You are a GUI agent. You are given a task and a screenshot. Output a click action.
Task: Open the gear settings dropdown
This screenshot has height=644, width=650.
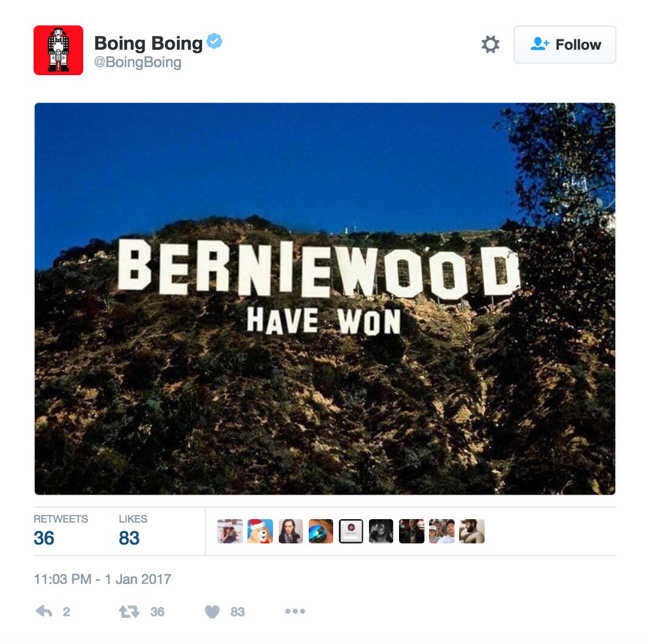pos(490,45)
